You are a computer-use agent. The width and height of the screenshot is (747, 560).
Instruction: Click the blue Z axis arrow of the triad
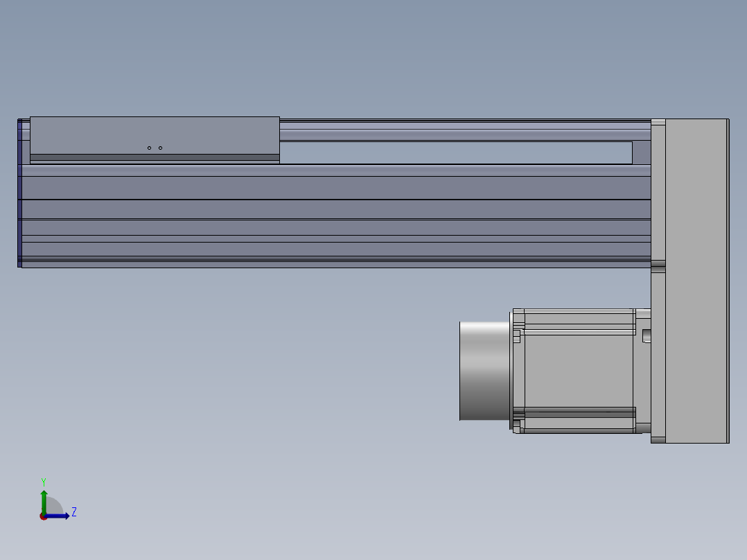pos(58,516)
